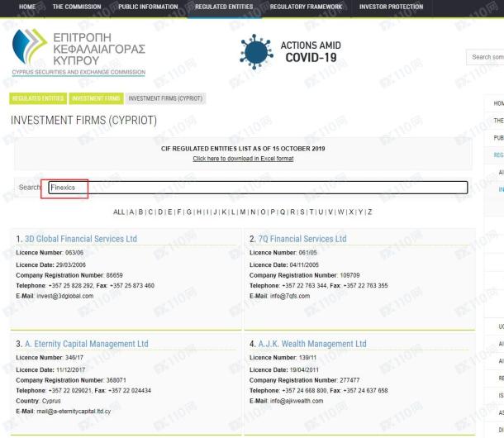This screenshot has height=438, width=504.
Task: Open ACTIONS AMID COVID-19 banner text
Action: [311, 51]
